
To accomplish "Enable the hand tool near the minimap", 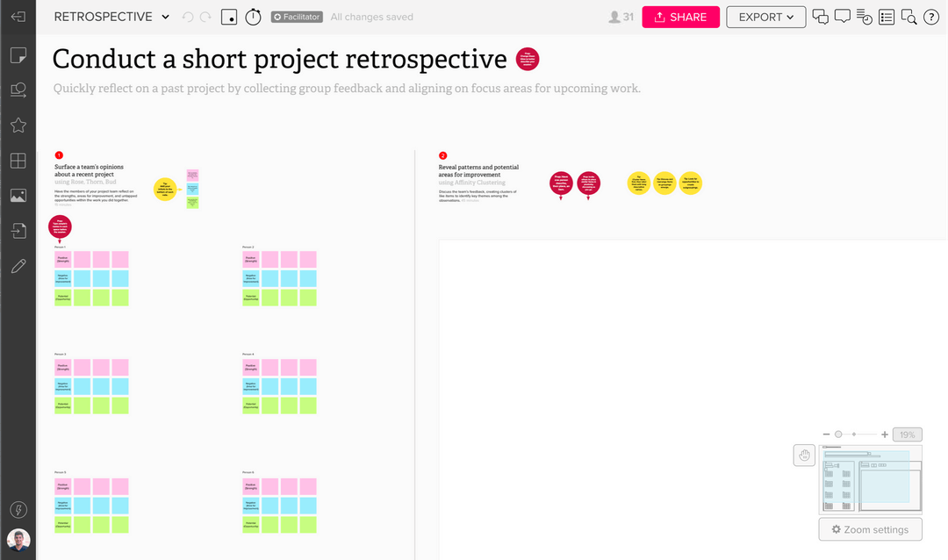I will click(x=804, y=455).
